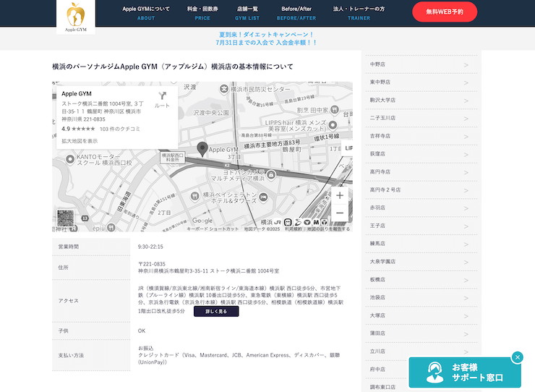Open 高円寺店 in the store list
Screen dimensions: 535x392
(x=421, y=171)
